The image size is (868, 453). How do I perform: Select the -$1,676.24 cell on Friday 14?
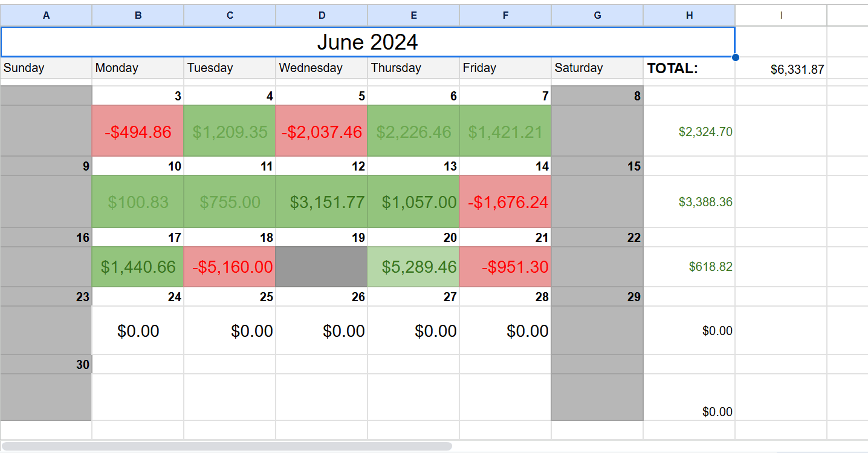(x=505, y=201)
